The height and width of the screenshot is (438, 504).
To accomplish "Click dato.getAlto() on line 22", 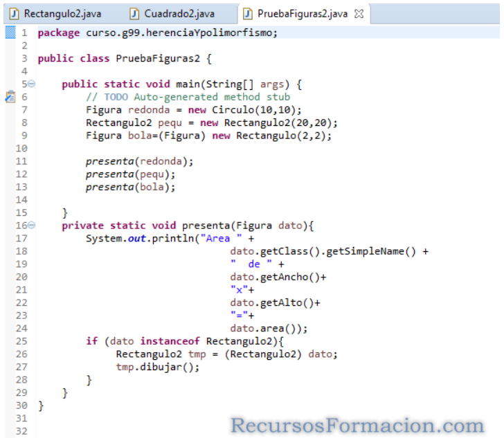I will [x=272, y=302].
